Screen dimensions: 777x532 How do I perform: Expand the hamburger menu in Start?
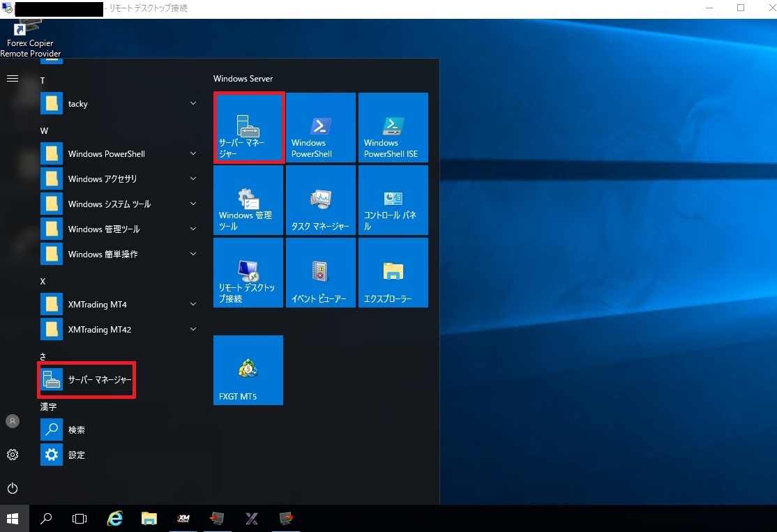coord(13,79)
